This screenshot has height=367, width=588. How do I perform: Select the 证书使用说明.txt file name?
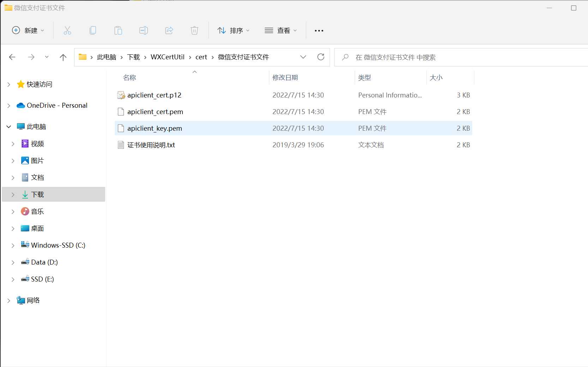pyautogui.click(x=151, y=145)
